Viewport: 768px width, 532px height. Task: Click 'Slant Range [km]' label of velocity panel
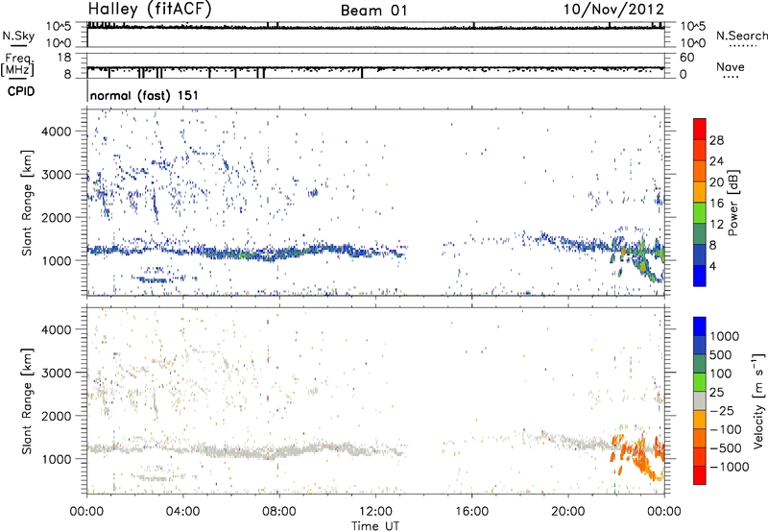pyautogui.click(x=27, y=401)
